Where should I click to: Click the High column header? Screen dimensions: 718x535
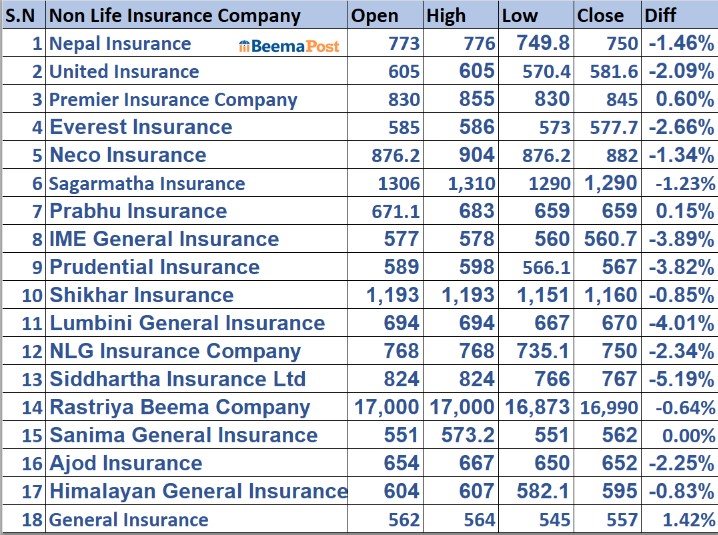click(x=446, y=15)
